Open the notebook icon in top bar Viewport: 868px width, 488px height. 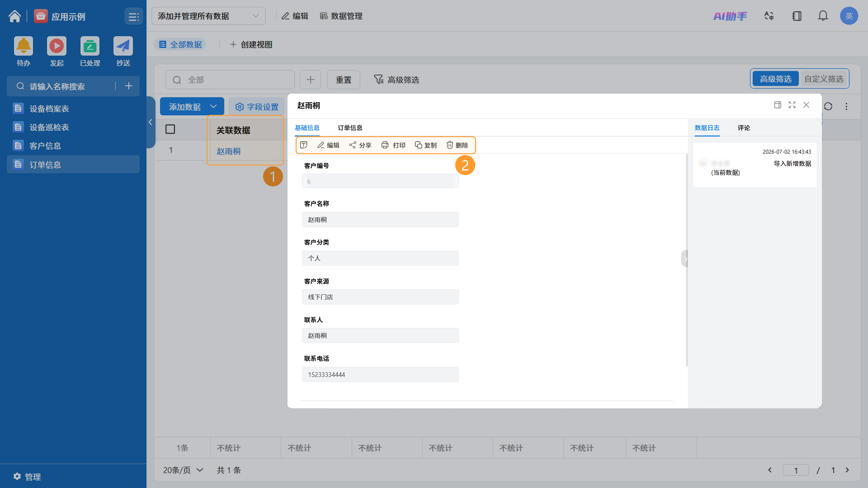click(797, 16)
